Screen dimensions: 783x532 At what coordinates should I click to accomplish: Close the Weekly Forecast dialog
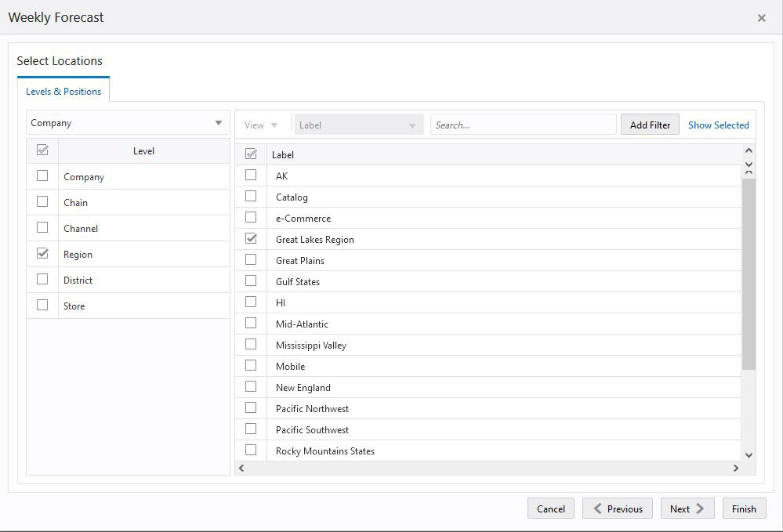(x=759, y=17)
